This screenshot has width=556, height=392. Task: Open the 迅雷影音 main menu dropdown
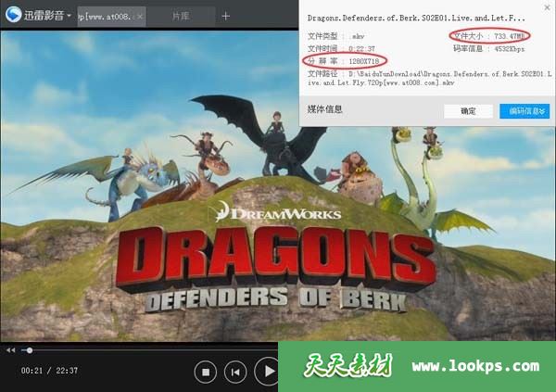click(x=68, y=17)
